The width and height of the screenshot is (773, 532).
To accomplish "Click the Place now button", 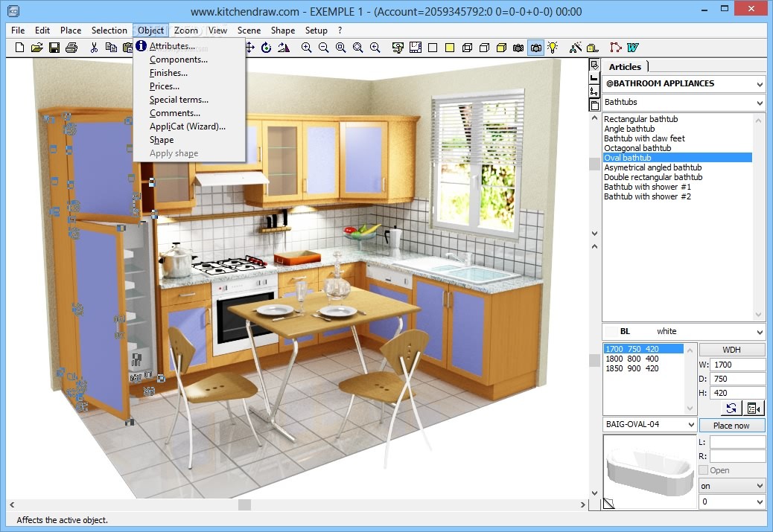I will (x=731, y=425).
